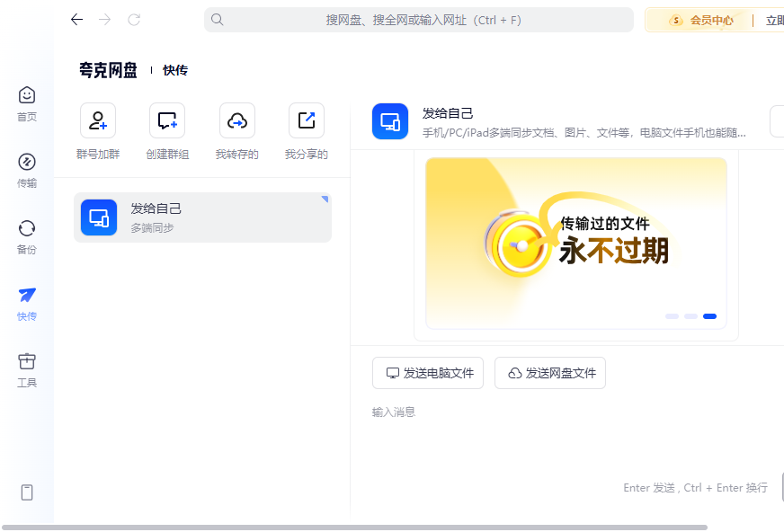Click the 永不过期 promotional banner
The height and width of the screenshot is (532, 784).
576,244
